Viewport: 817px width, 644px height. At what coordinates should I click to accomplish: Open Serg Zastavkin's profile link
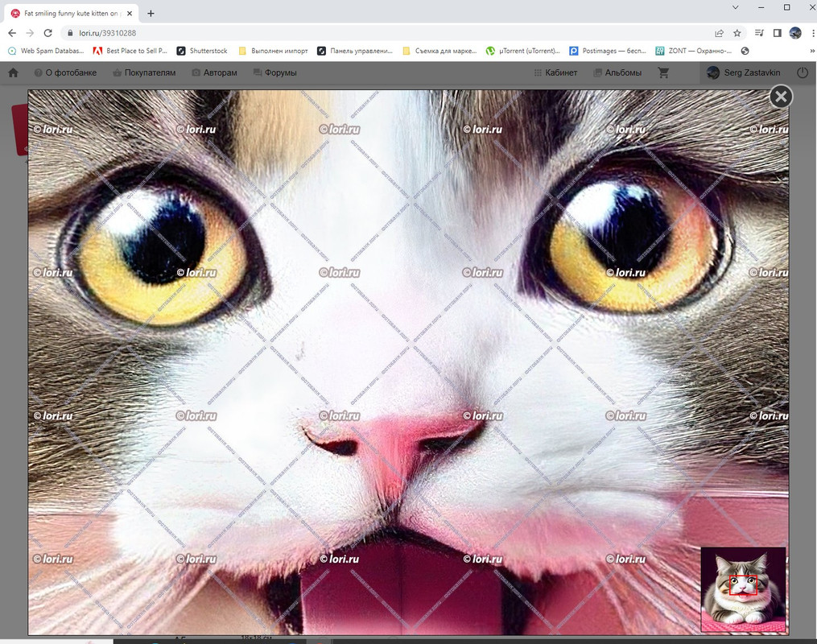point(744,73)
